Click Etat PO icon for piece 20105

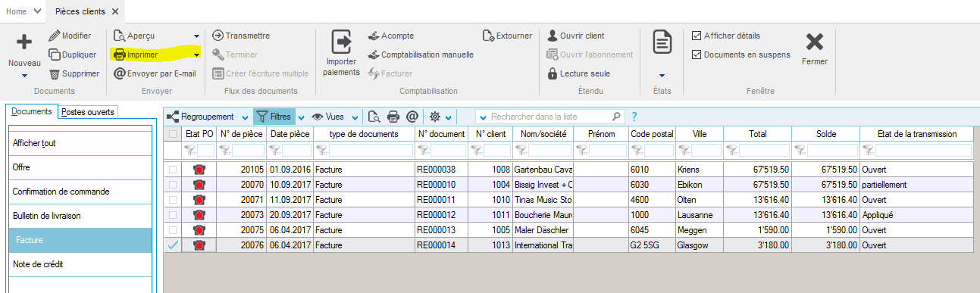tap(200, 170)
